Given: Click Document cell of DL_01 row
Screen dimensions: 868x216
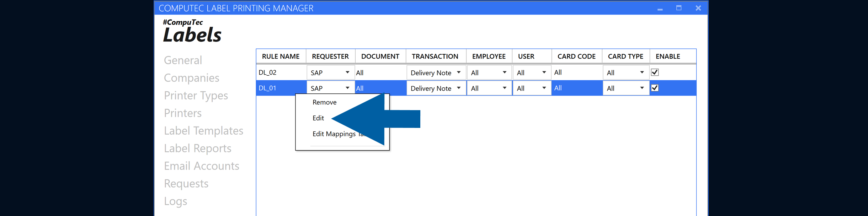Looking at the screenshot, I should (x=380, y=88).
